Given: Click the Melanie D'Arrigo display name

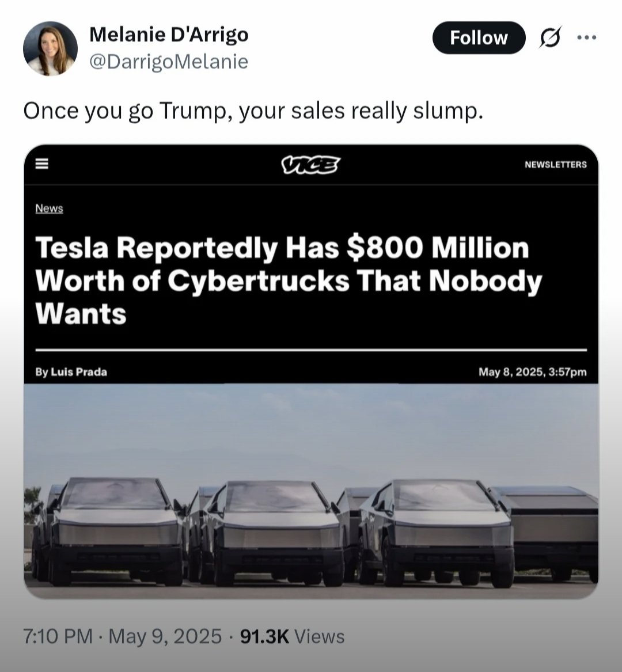Looking at the screenshot, I should point(169,35).
